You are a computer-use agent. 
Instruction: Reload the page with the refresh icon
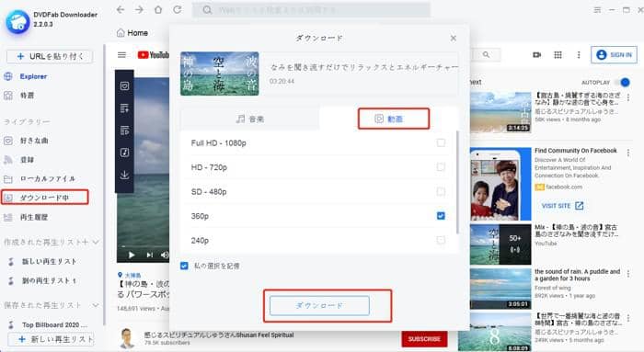coord(177,9)
